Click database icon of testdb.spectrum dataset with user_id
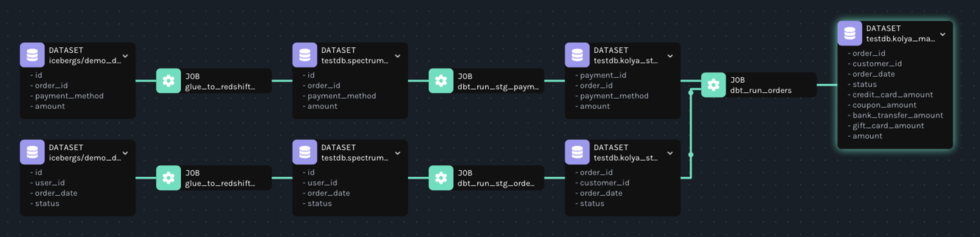980x237 pixels. coord(304,152)
